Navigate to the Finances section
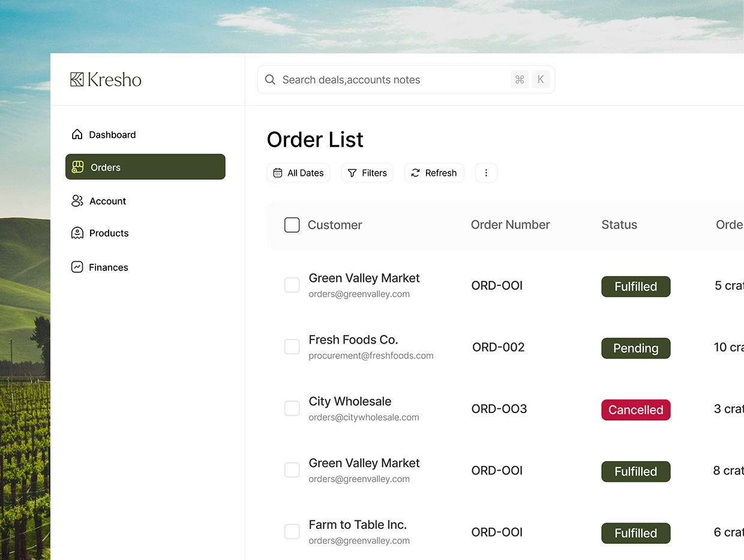 pos(109,267)
